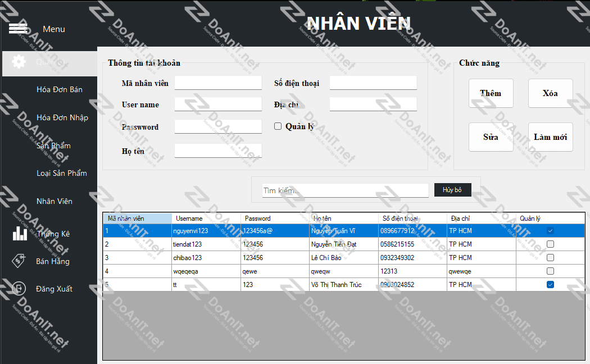The image size is (590, 364).
Task: Click the Xóa button
Action: pyautogui.click(x=550, y=93)
